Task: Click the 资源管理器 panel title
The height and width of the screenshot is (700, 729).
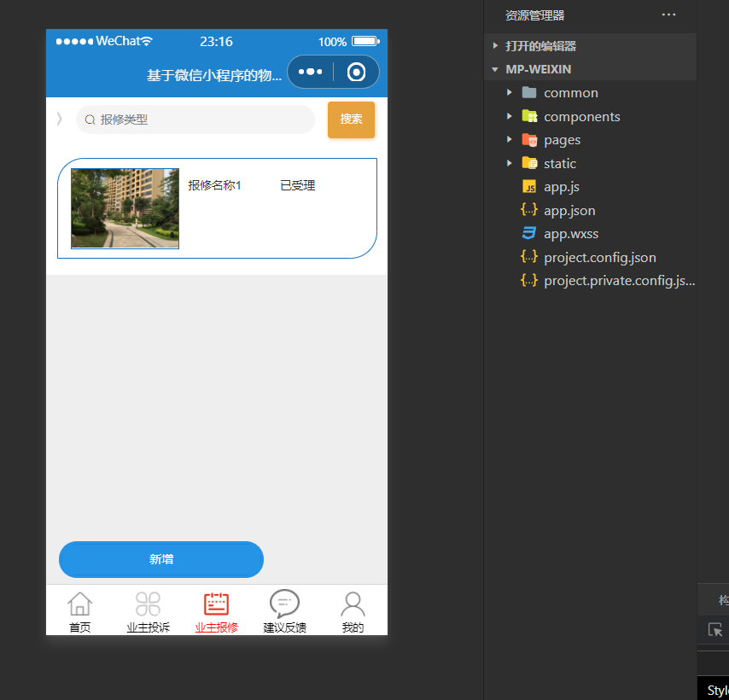Action: (534, 15)
